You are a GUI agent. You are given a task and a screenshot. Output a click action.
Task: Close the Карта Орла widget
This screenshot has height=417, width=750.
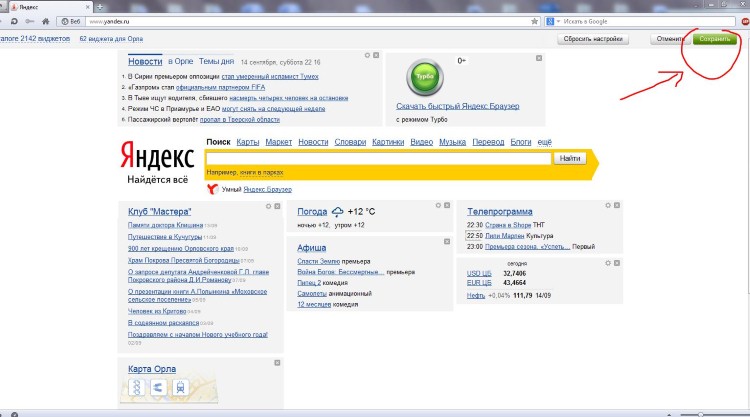coord(277,363)
